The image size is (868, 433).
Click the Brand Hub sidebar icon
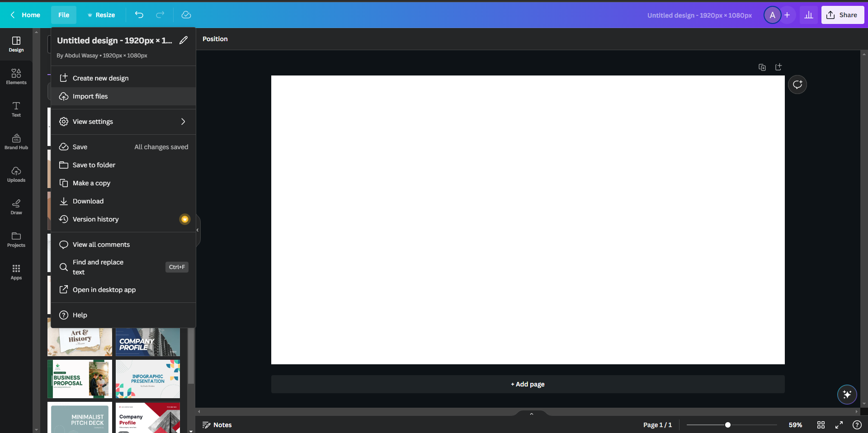point(16,141)
